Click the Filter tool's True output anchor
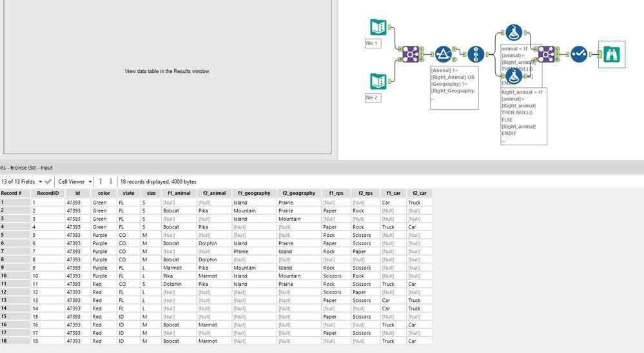The width and height of the screenshot is (644, 353). click(x=454, y=49)
